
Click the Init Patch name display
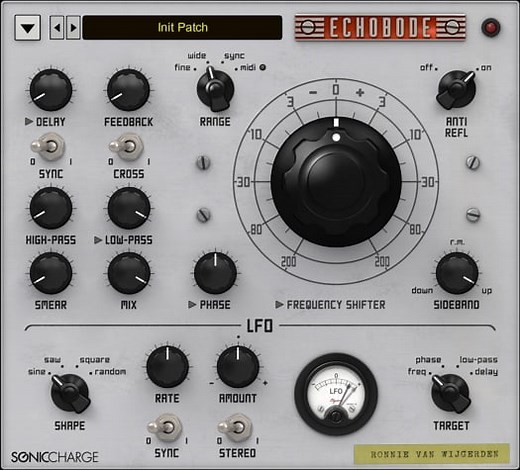point(182,28)
